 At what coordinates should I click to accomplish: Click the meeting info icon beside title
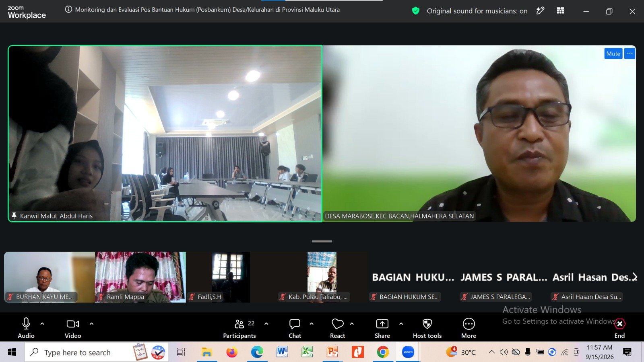(x=68, y=9)
